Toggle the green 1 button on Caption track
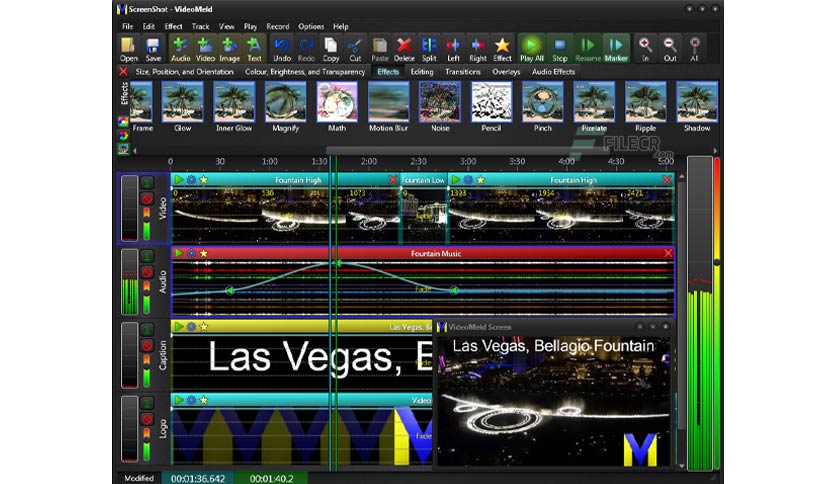This screenshot has width=836, height=484. tap(147, 329)
